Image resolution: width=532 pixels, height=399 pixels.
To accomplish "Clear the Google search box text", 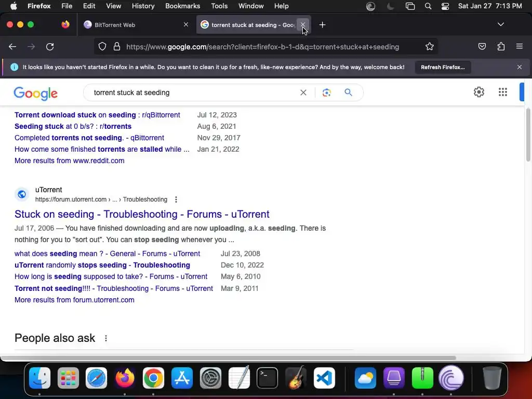I will (x=303, y=92).
